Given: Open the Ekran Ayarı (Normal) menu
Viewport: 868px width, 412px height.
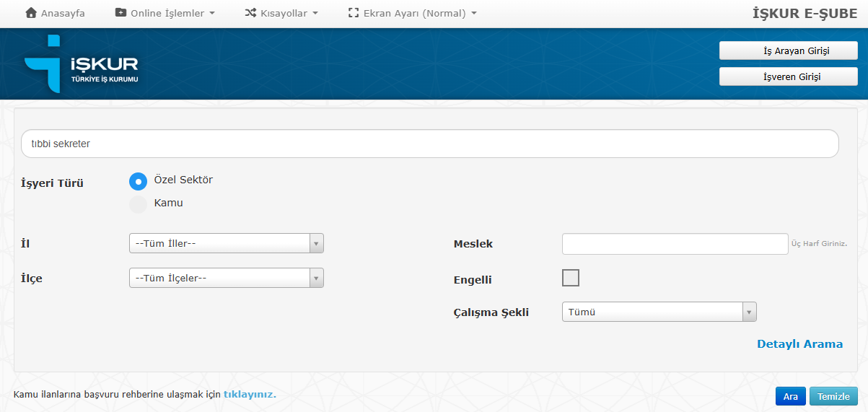Looking at the screenshot, I should (412, 13).
